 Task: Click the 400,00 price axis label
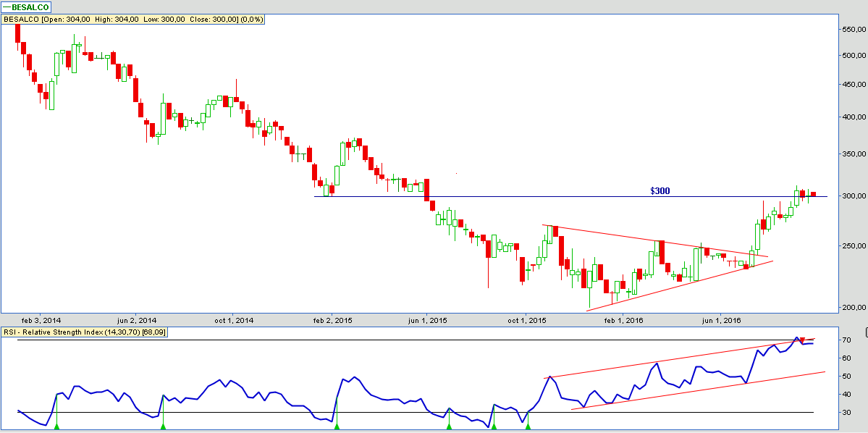[854, 117]
